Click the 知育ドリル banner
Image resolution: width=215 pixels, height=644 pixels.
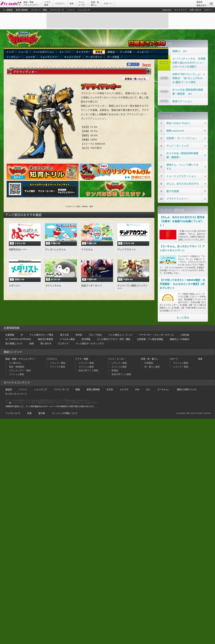click(x=43, y=172)
